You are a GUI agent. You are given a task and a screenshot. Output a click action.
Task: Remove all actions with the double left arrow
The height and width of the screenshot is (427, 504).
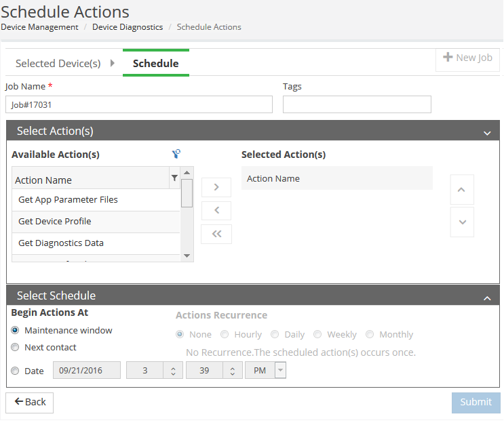pos(216,234)
